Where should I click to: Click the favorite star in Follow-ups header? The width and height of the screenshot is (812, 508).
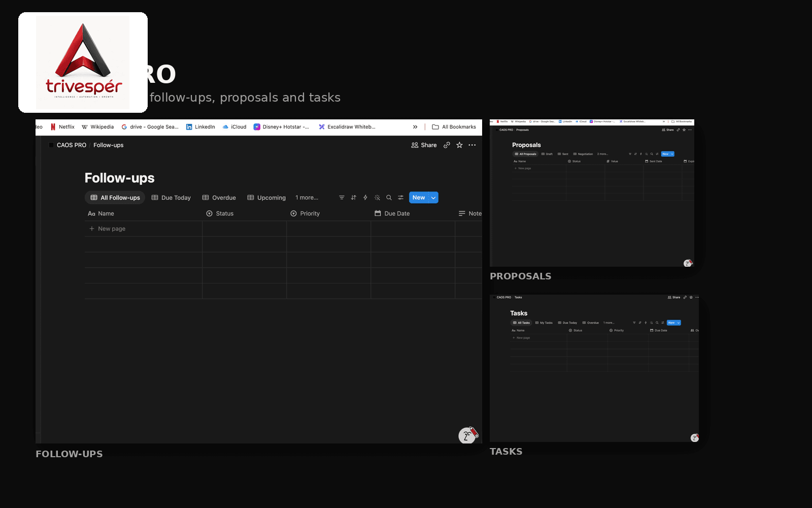459,145
